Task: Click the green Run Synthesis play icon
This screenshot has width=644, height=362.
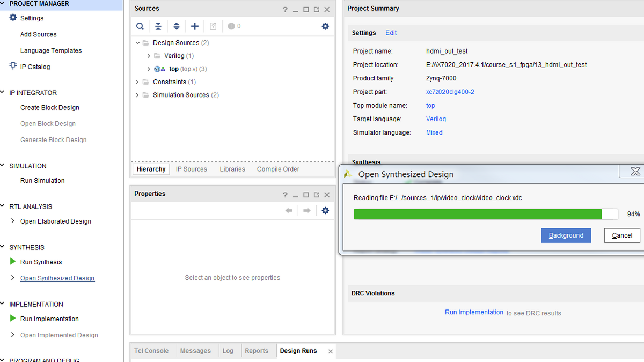Action: point(13,262)
